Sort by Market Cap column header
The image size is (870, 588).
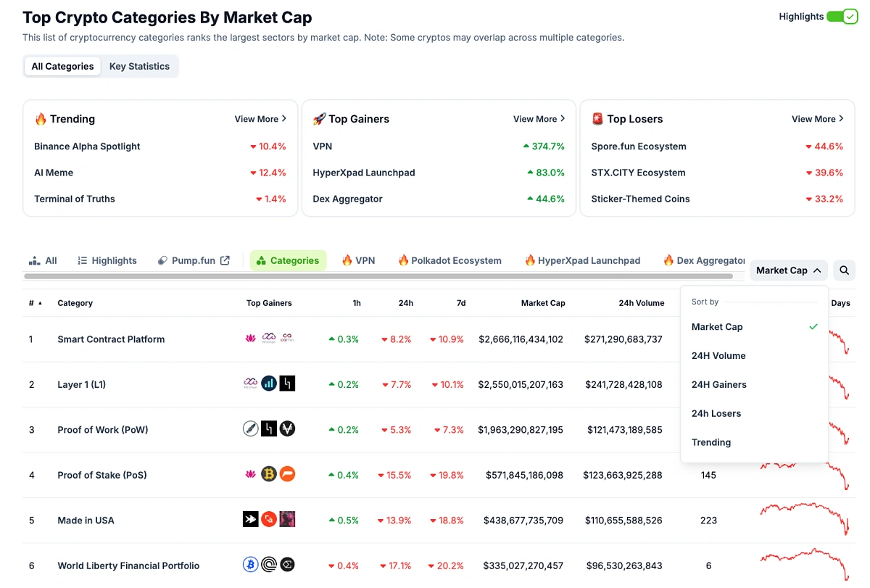click(x=543, y=303)
